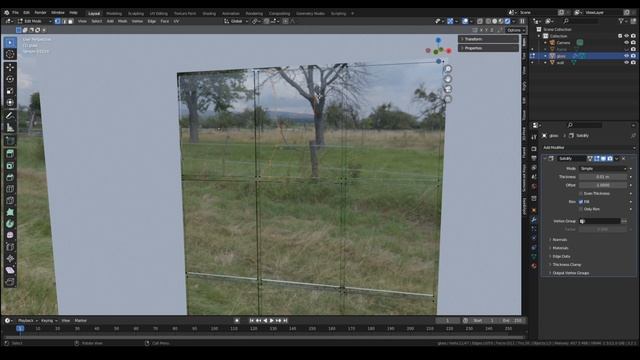Remove the Solidify modifier
640x360 pixels.
pos(624,158)
